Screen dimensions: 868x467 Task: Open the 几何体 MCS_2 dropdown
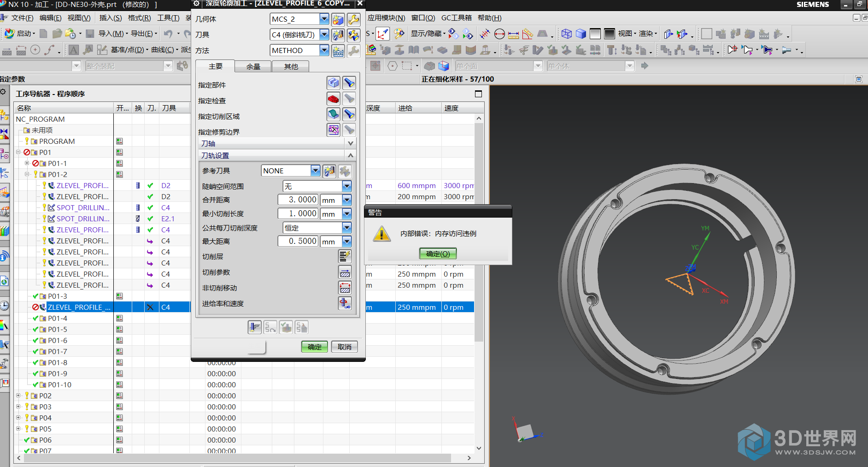324,19
